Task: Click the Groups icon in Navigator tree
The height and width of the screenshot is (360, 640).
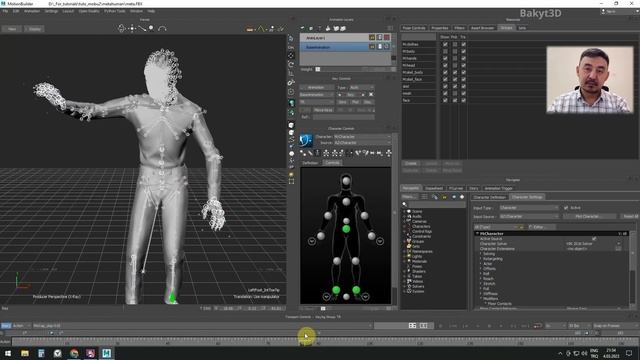Action: (x=409, y=241)
